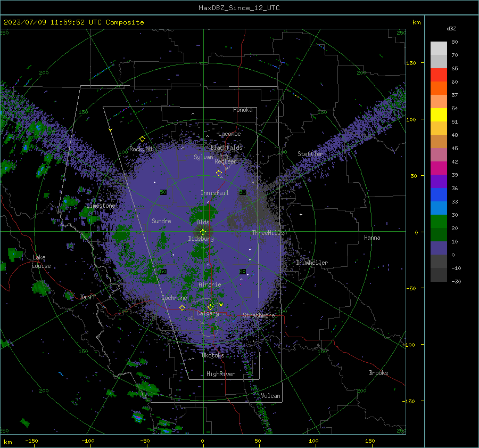This screenshot has height=448, width=479.
Task: Click the Hanna city label
Action: [372, 238]
